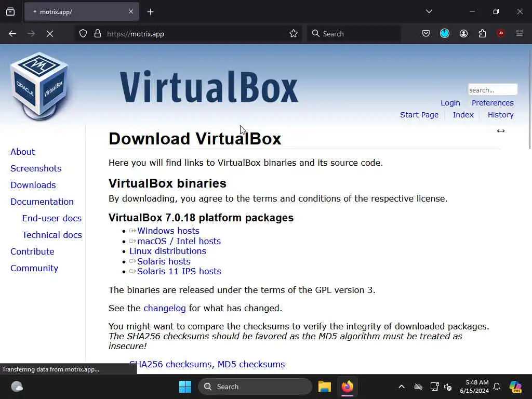Open the Index link
This screenshot has width=532, height=399.
pyautogui.click(x=463, y=115)
